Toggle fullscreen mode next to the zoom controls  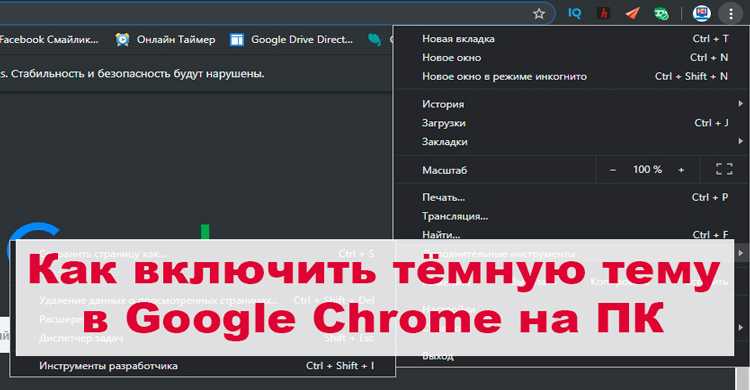(x=724, y=169)
